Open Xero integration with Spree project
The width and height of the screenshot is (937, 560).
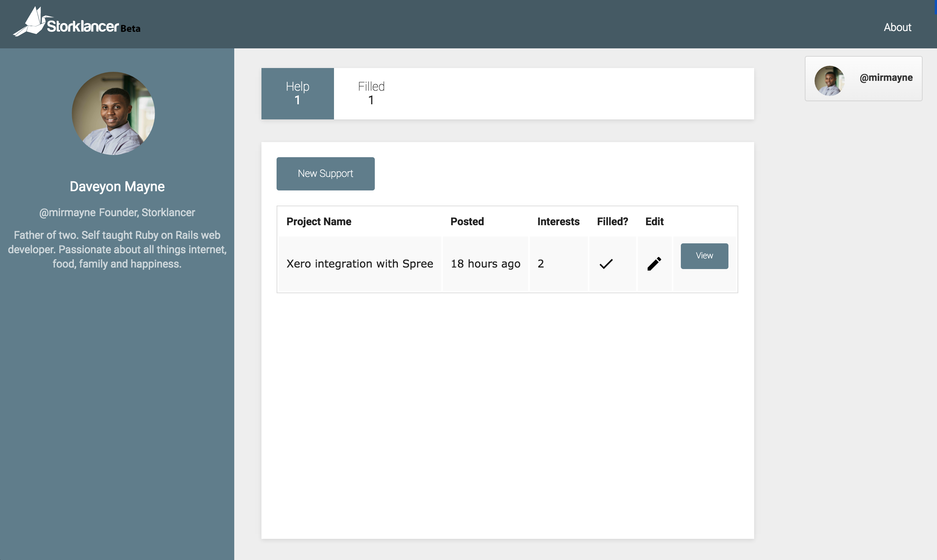point(359,264)
